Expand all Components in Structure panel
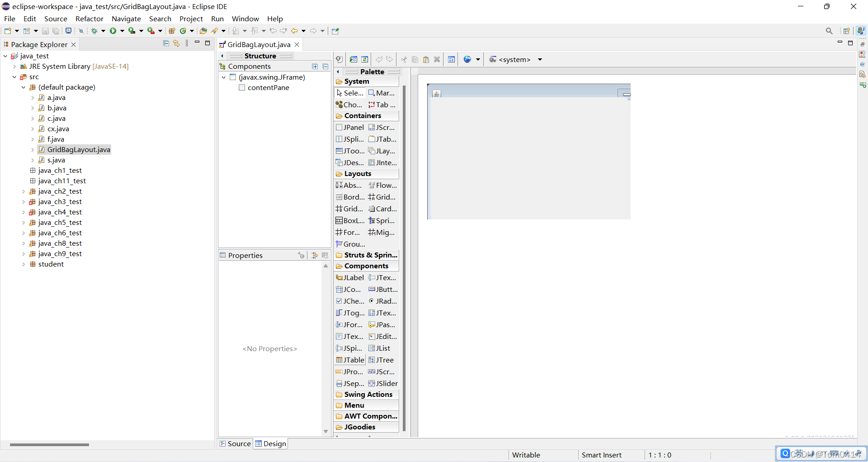868x462 pixels. click(315, 67)
